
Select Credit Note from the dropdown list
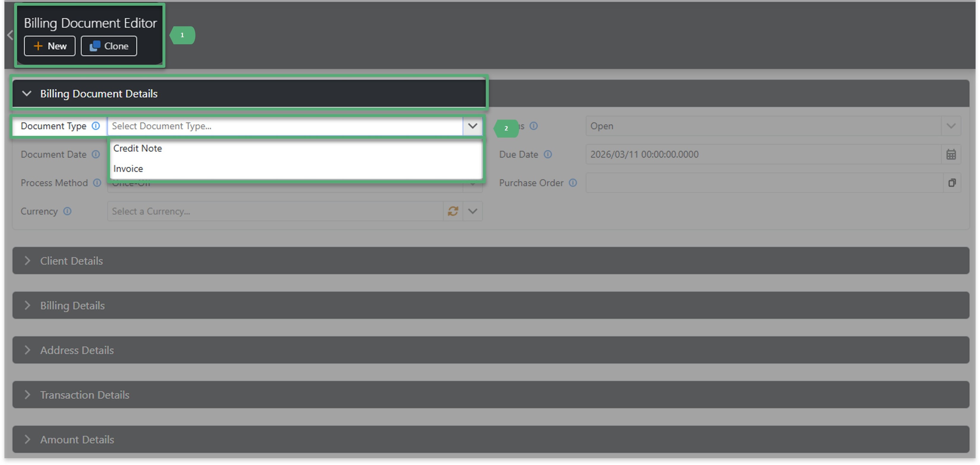[137, 148]
